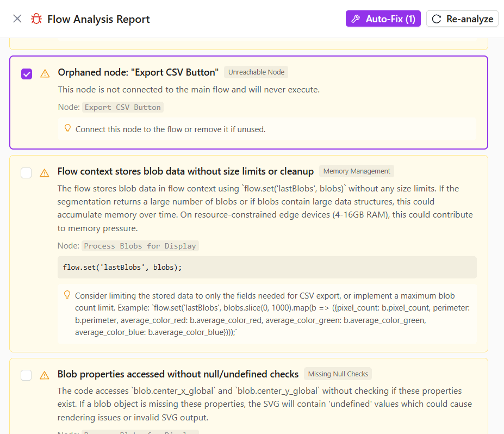Close the Flow Analysis Report dialog
The height and width of the screenshot is (434, 504).
16,18
